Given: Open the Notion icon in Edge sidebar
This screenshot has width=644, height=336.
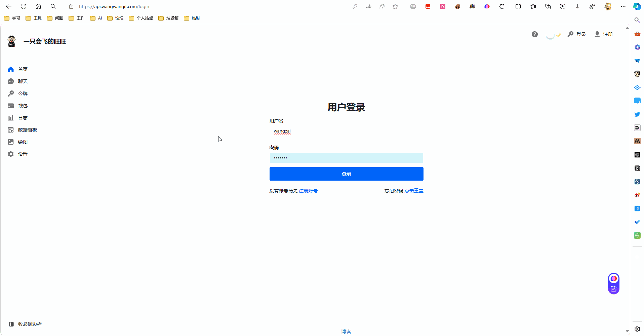Looking at the screenshot, I should [x=637, y=168].
